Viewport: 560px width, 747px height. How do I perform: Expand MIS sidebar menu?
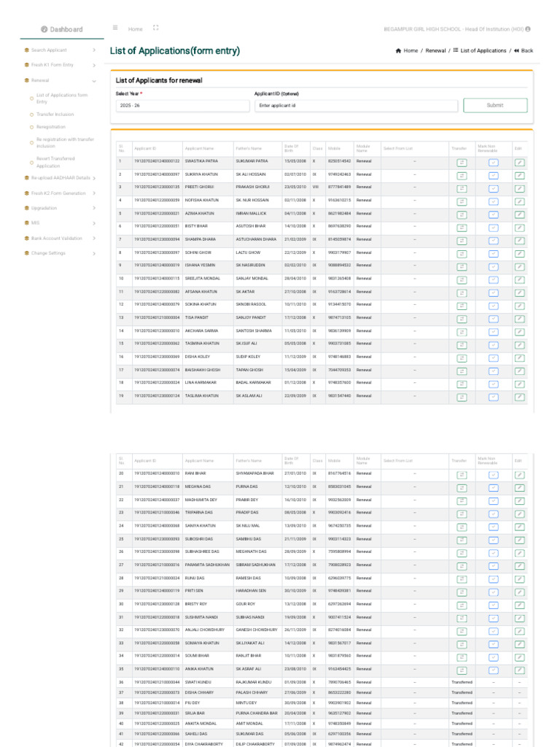tap(60, 223)
